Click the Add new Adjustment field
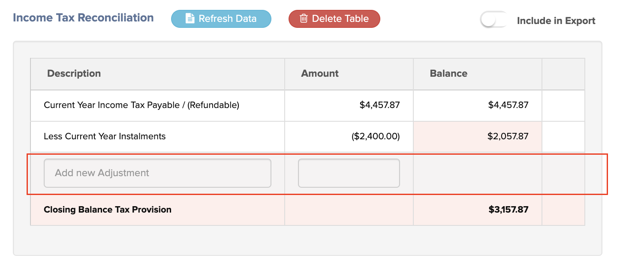Screen dimensions: 644x264 pyautogui.click(x=157, y=173)
